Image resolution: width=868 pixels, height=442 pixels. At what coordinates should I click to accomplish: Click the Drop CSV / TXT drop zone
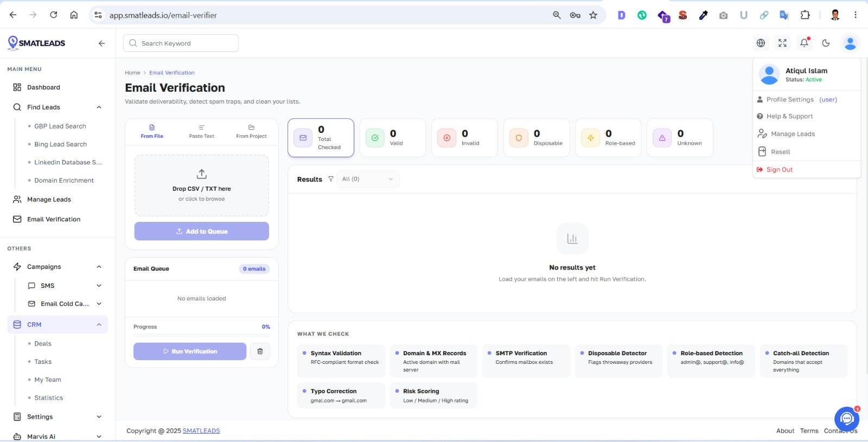201,185
